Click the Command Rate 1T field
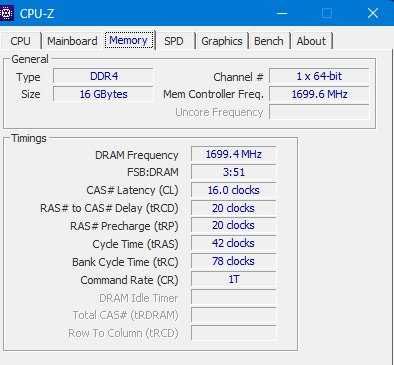This screenshot has width=394, height=365. coord(234,279)
